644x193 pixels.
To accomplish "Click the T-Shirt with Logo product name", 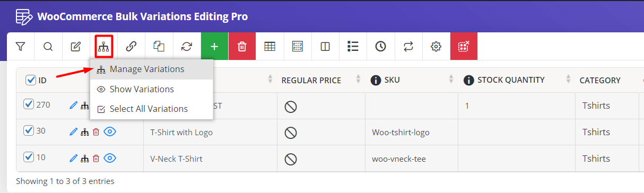I will (181, 133).
